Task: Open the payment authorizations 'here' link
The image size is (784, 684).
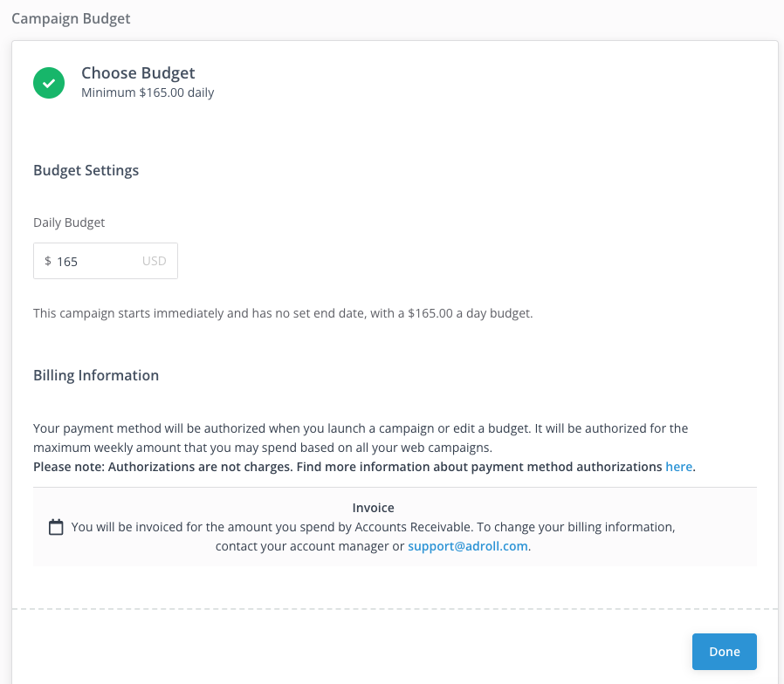Action: click(x=678, y=467)
